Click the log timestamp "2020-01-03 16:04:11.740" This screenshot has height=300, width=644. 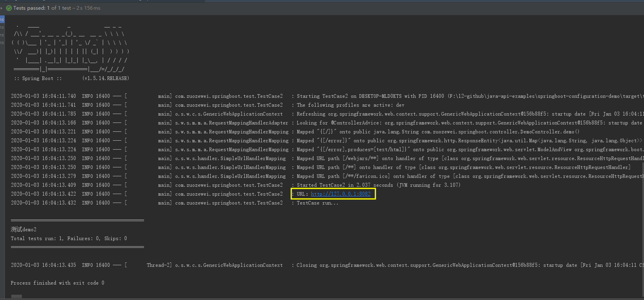tap(43, 96)
